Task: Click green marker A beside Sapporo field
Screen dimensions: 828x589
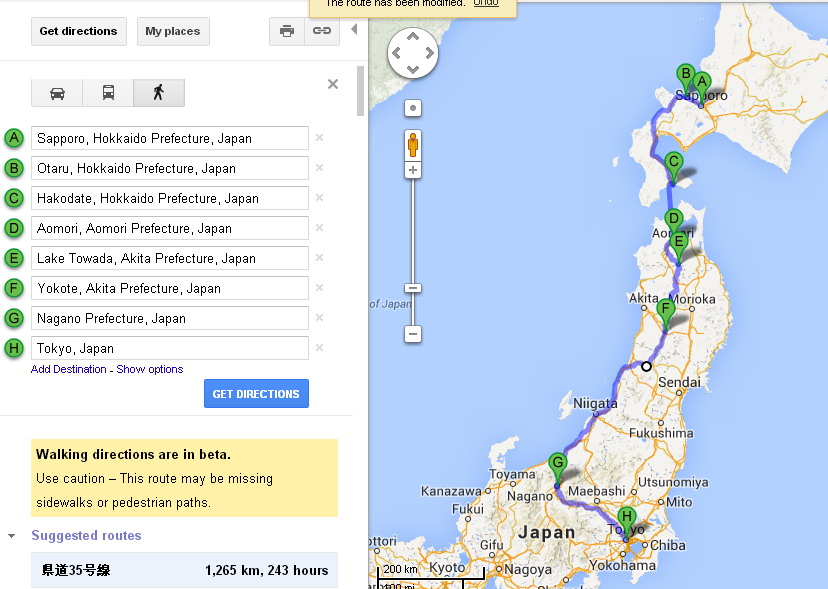Action: pos(14,138)
